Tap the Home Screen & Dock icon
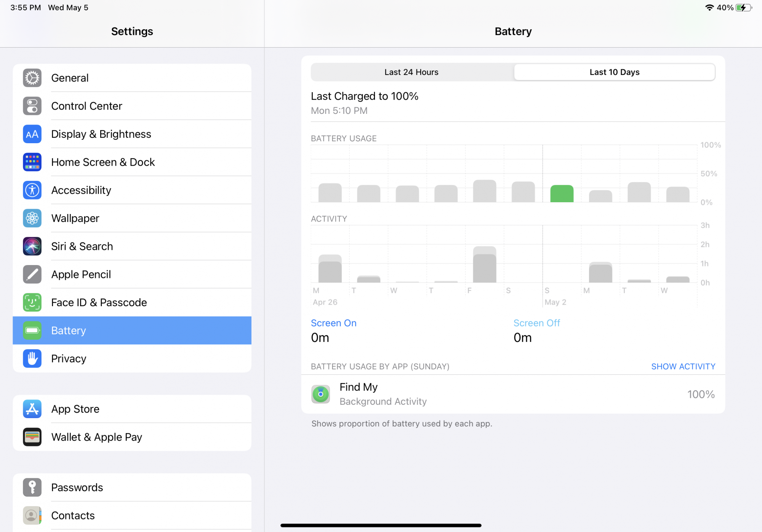The image size is (762, 532). (32, 162)
